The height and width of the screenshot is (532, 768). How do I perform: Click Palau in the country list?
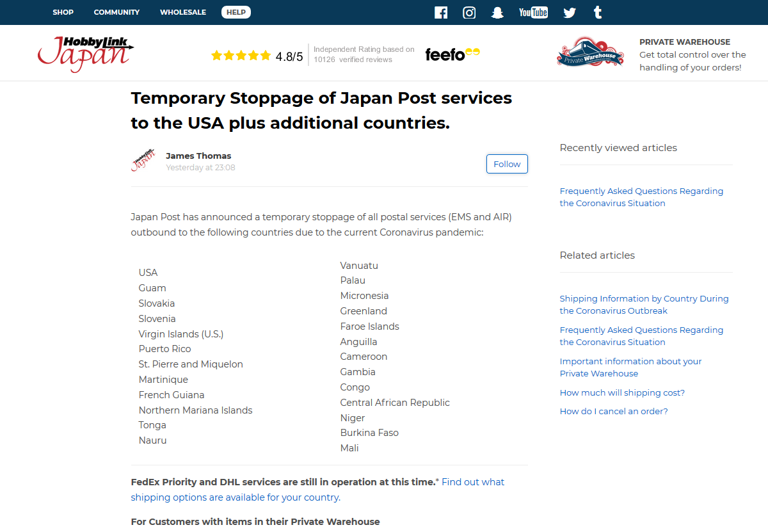[x=353, y=280]
